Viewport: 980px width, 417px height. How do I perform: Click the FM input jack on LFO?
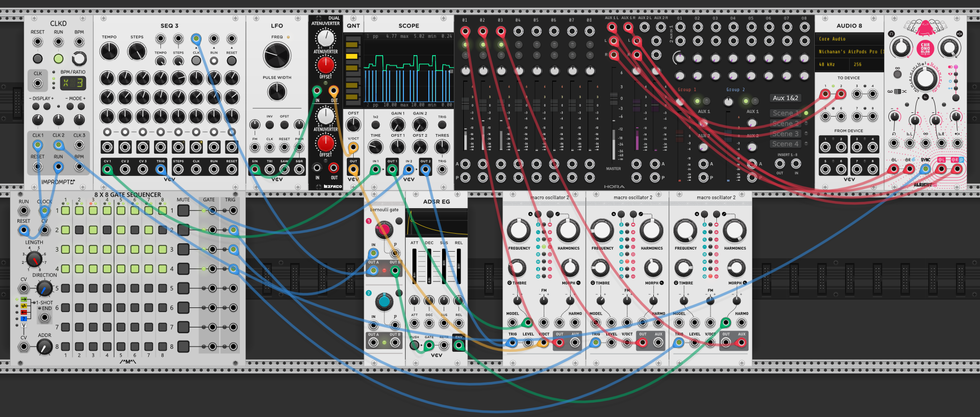[x=255, y=147]
